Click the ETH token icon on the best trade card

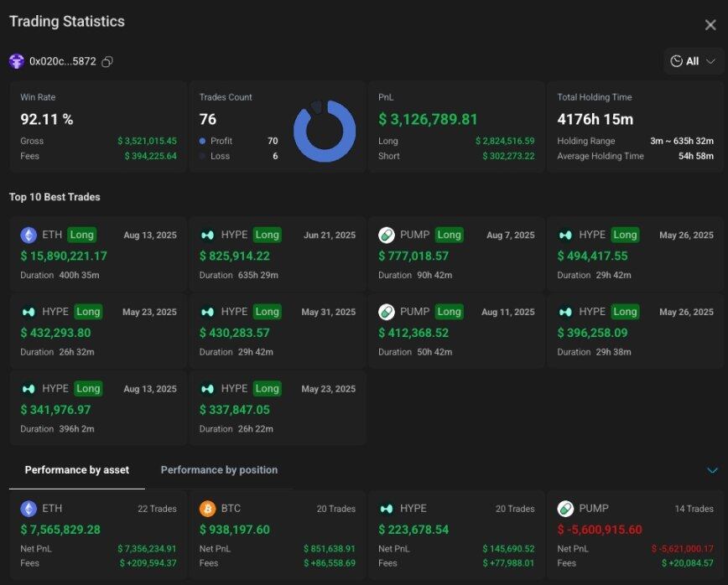[29, 235]
